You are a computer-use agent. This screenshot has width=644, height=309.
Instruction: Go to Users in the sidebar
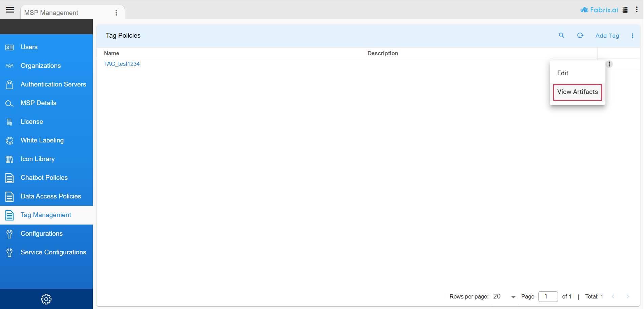click(29, 47)
